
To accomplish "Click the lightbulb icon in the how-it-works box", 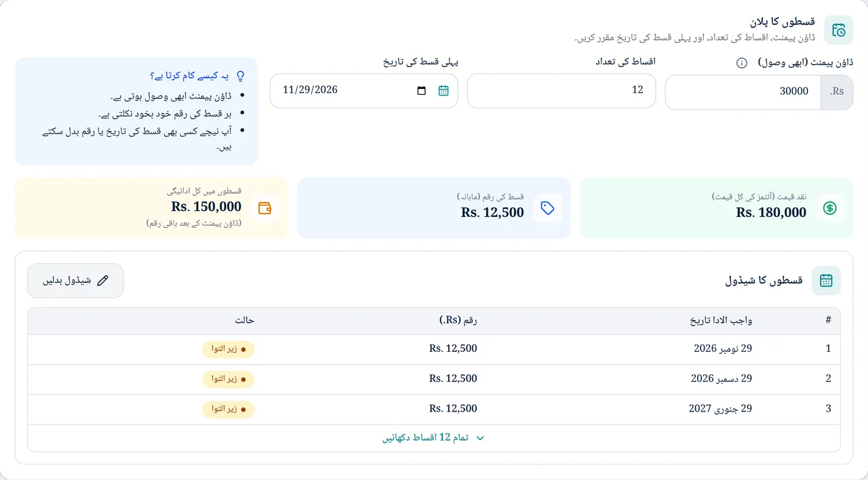I will [x=239, y=76].
